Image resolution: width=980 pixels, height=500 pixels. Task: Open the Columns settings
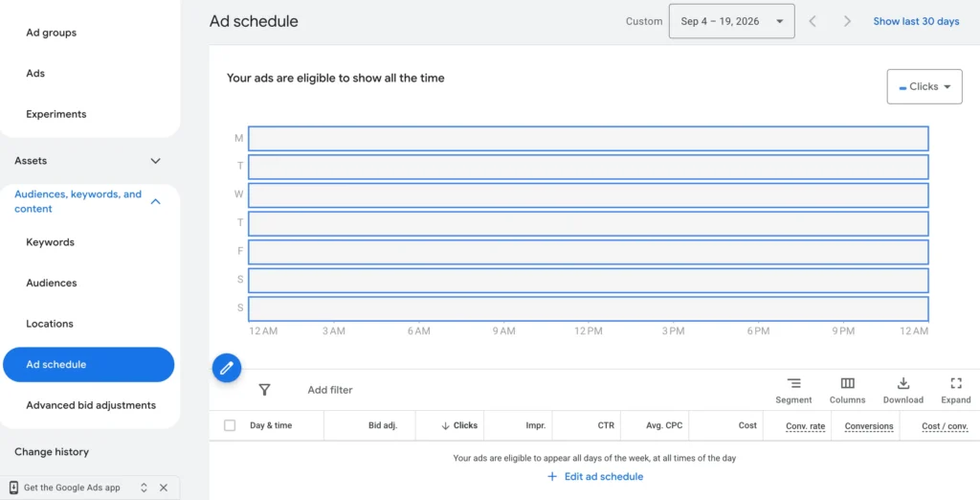(848, 391)
